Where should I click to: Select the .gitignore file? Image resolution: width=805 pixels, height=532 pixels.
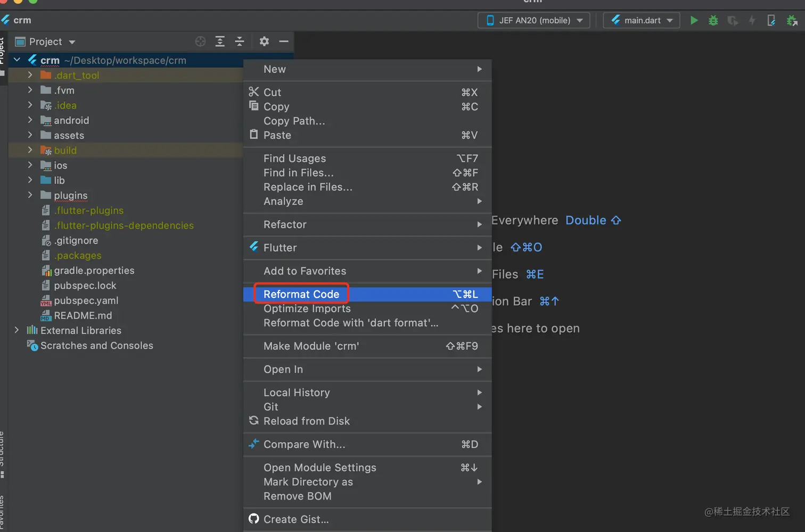click(x=76, y=240)
